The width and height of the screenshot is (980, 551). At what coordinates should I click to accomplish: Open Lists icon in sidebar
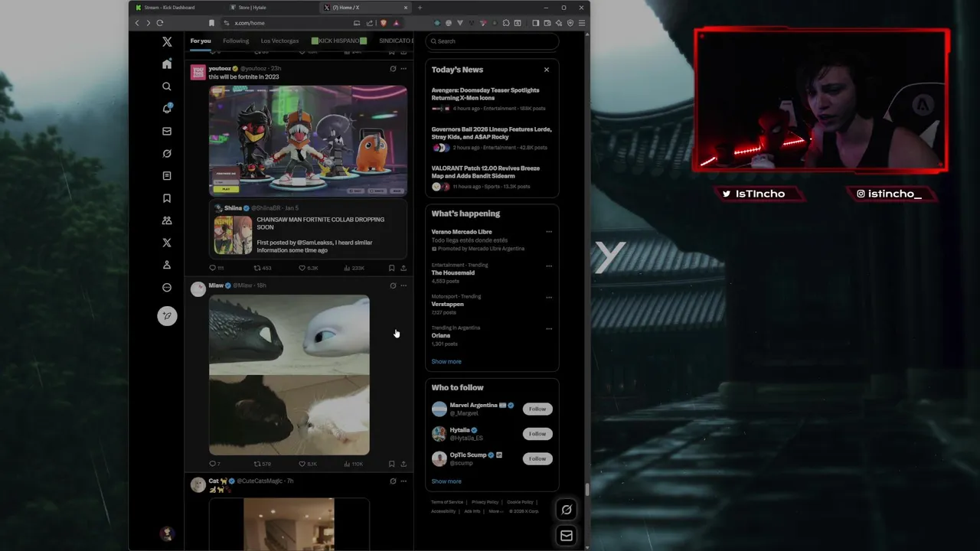(167, 176)
